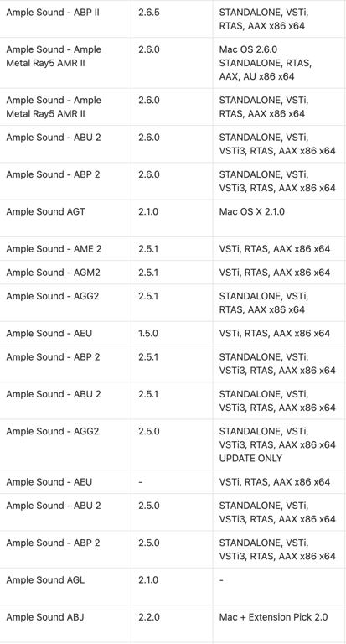346x644 pixels.
Task: Select Ample Sound - AME 2 entry
Action: pos(65,249)
